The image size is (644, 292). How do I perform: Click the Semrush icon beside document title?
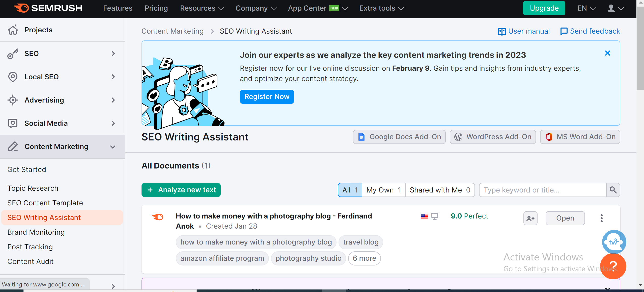(x=158, y=217)
